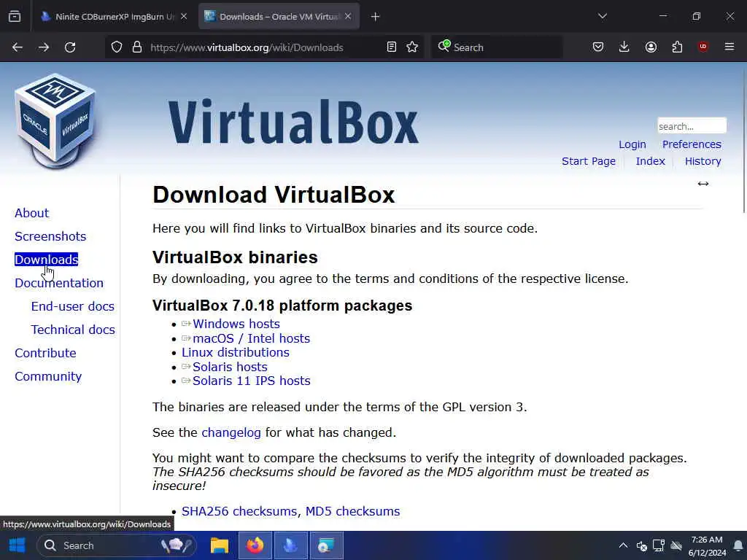Open End-user docs in sidebar
This screenshot has width=747, height=560.
tap(73, 306)
